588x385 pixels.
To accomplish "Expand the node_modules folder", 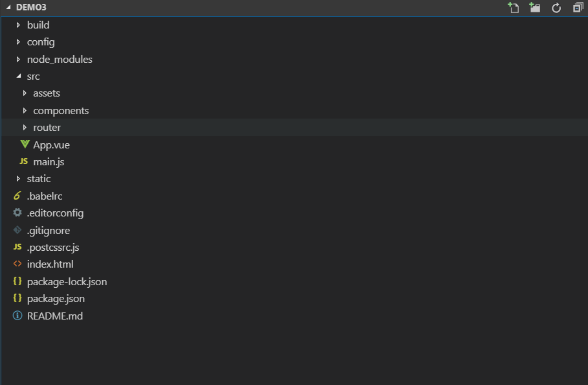I will pyautogui.click(x=60, y=59).
